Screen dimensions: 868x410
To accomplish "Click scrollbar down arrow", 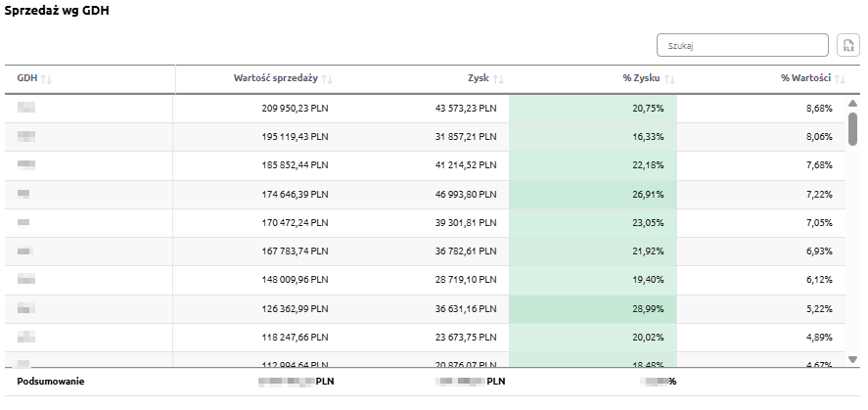I will [x=852, y=360].
